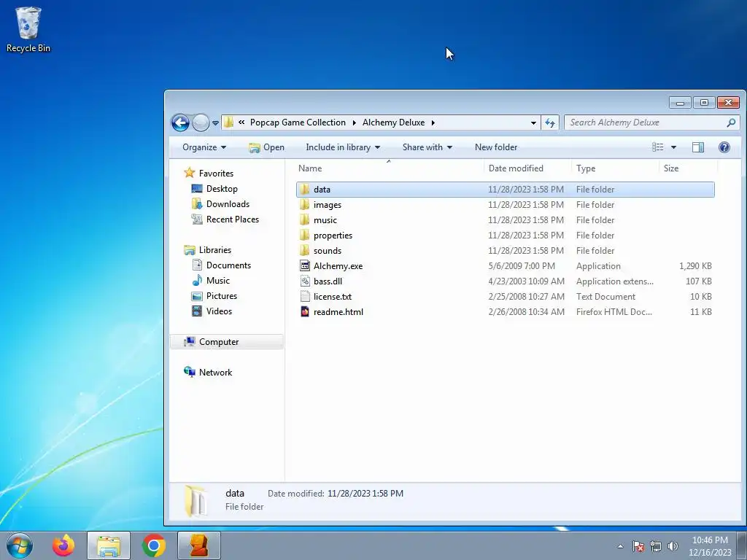Select the sounds folder icon
Image resolution: width=747 pixels, height=560 pixels.
tap(305, 251)
